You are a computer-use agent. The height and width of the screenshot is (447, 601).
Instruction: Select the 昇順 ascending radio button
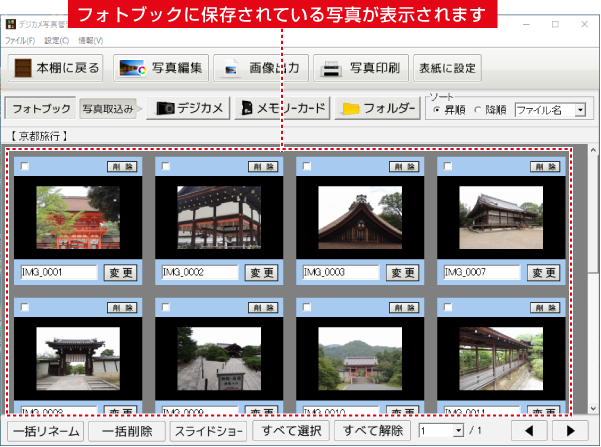click(435, 109)
